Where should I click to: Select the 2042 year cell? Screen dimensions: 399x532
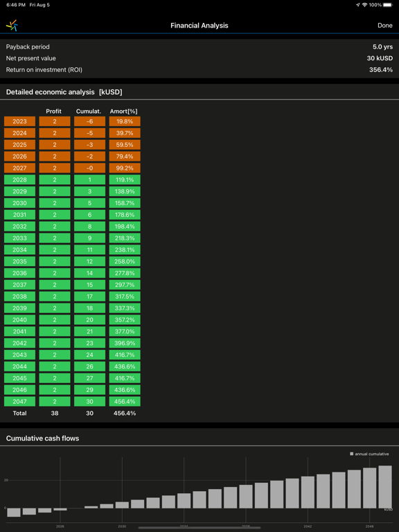click(19, 343)
